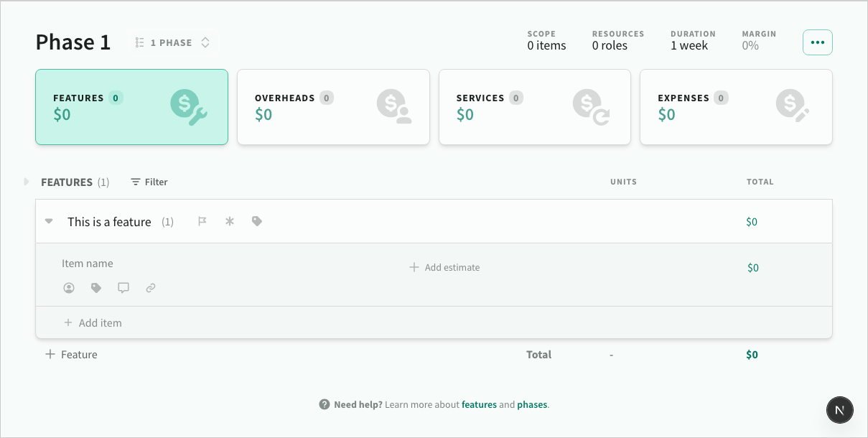Image resolution: width=868 pixels, height=438 pixels.
Task: Open the three-dot more options button
Action: click(x=817, y=42)
